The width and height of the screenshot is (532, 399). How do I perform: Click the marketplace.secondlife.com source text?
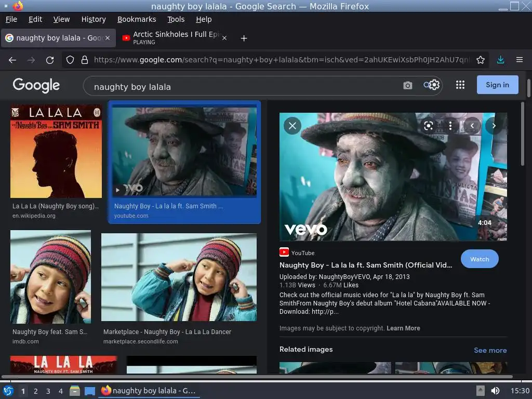140,342
